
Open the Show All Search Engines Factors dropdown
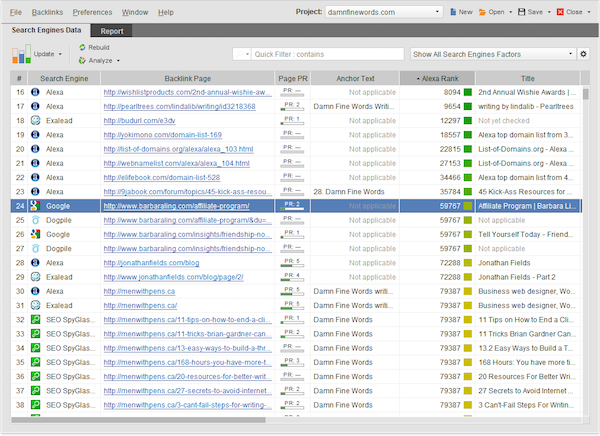tap(493, 54)
